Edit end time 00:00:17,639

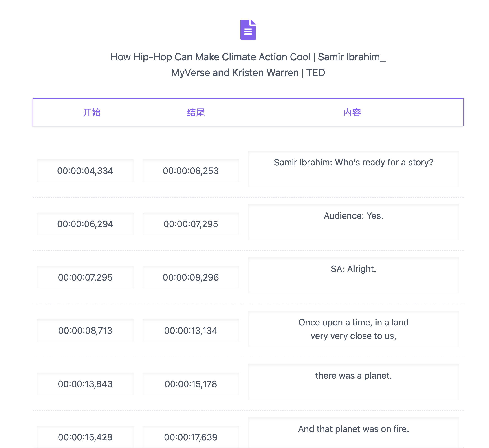[x=191, y=437]
